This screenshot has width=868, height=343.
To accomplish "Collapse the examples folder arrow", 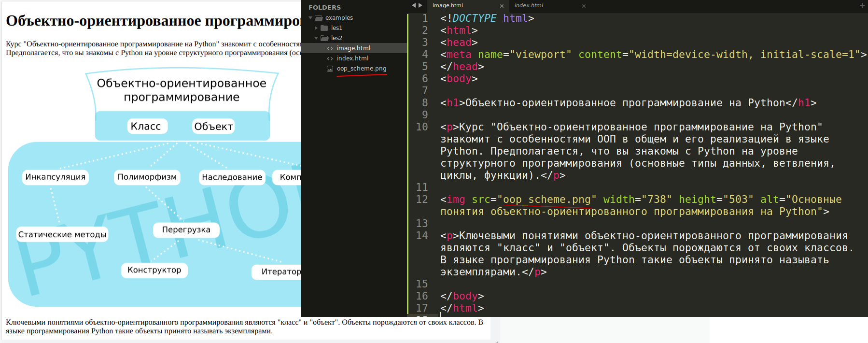I will (310, 18).
